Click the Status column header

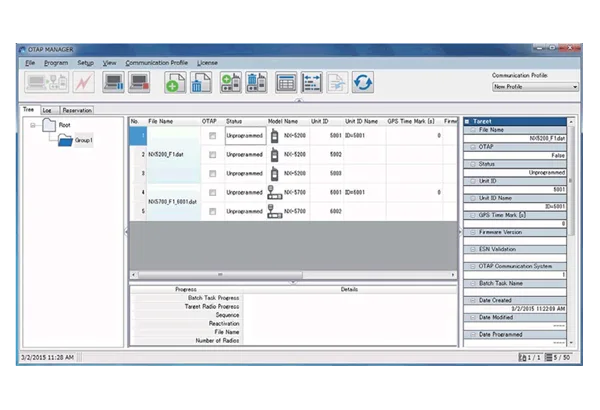tap(245, 121)
